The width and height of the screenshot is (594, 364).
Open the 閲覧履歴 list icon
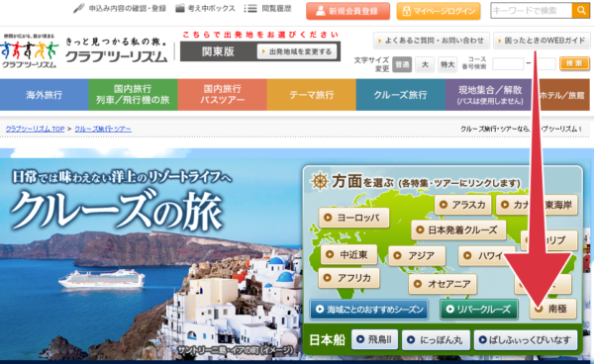click(250, 8)
